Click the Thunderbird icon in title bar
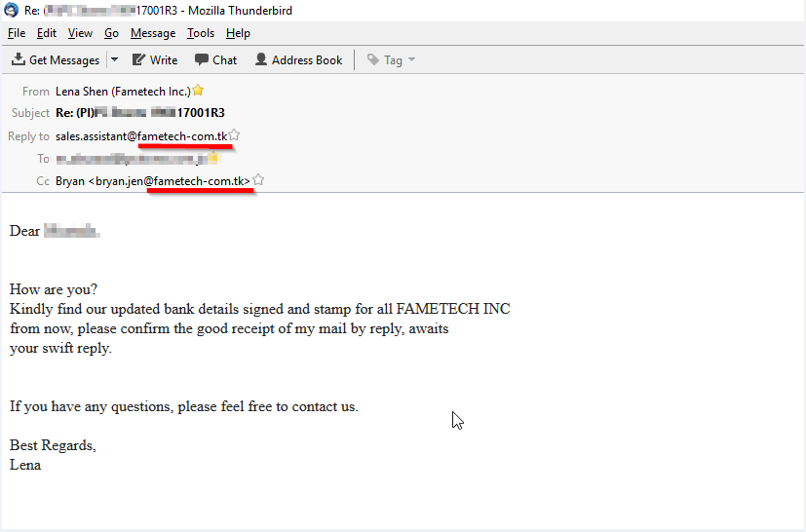The image size is (806, 532). click(12, 11)
